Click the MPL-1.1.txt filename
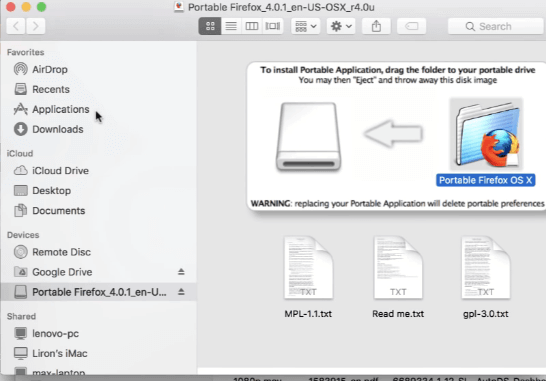Viewport: 546px width, 381px height. (x=308, y=314)
